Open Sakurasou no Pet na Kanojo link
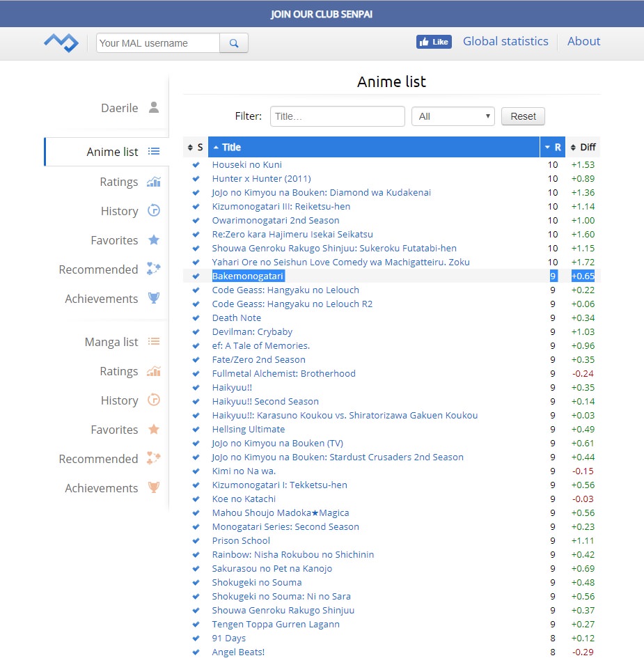The height and width of the screenshot is (658, 644). [272, 569]
